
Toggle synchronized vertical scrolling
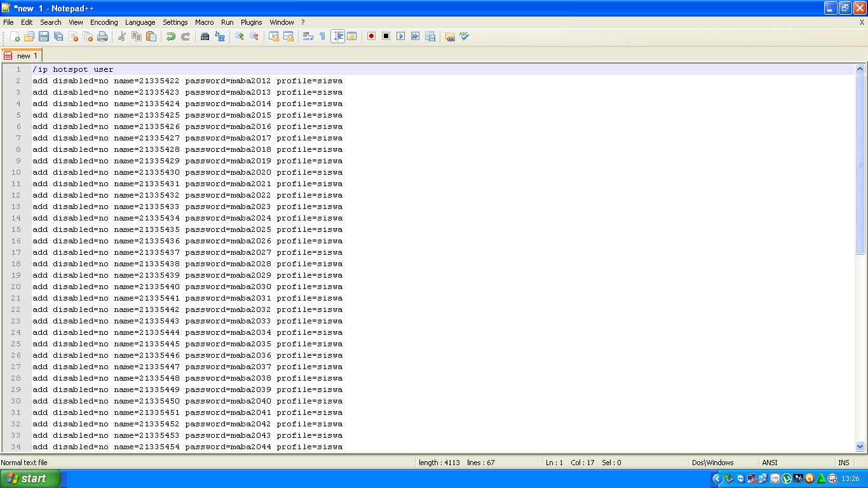tap(274, 37)
